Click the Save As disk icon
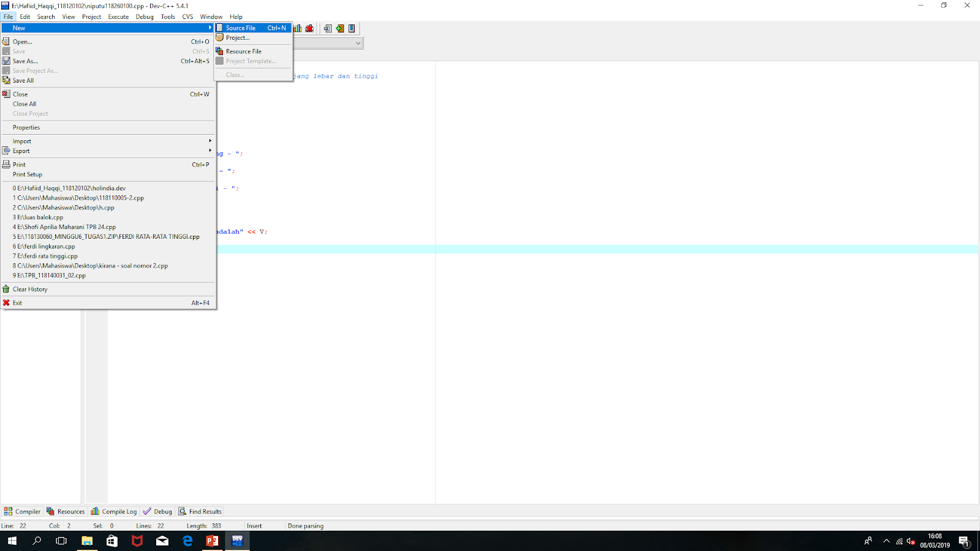980x551 pixels. click(6, 61)
